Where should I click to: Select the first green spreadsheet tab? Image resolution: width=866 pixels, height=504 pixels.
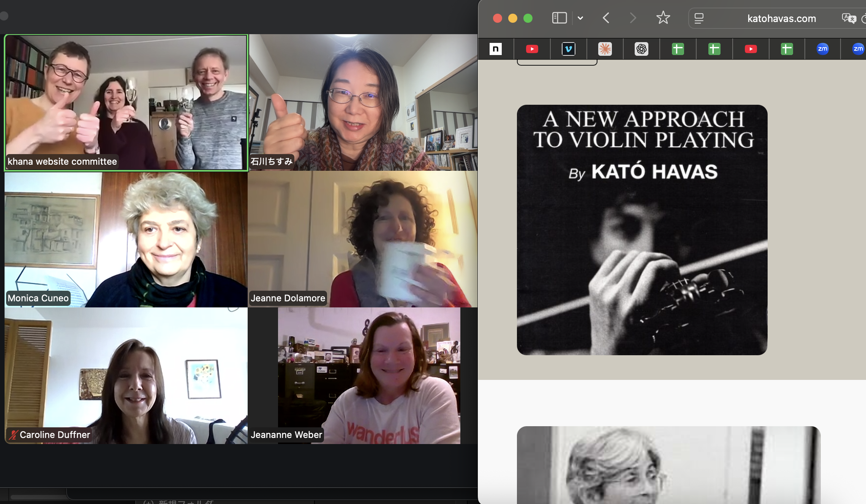pos(678,49)
